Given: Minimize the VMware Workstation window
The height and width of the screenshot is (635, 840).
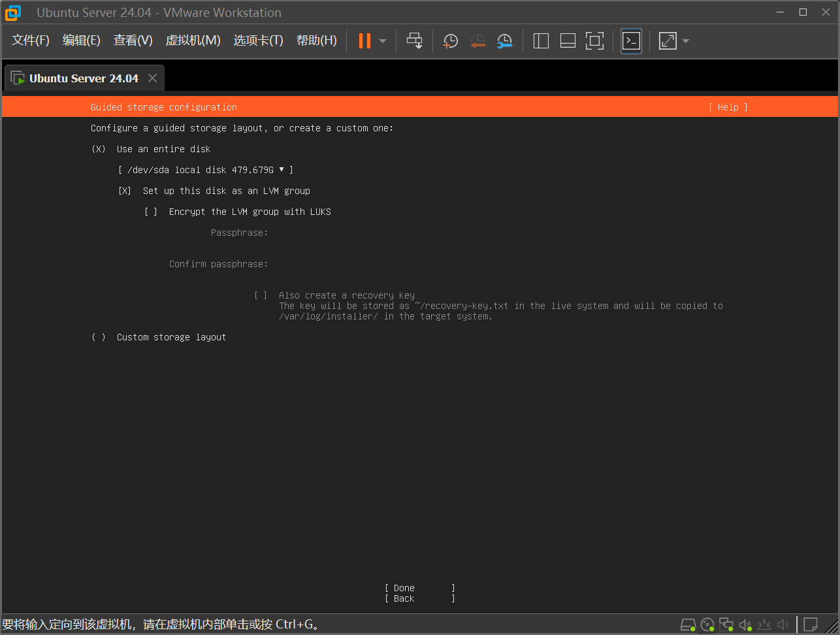Looking at the screenshot, I should tap(780, 12).
